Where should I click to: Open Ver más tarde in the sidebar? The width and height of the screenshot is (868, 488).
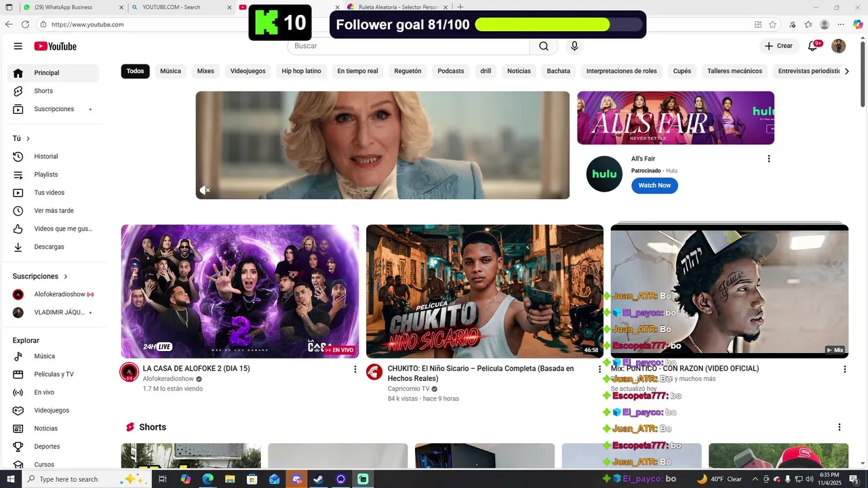[53, 211]
